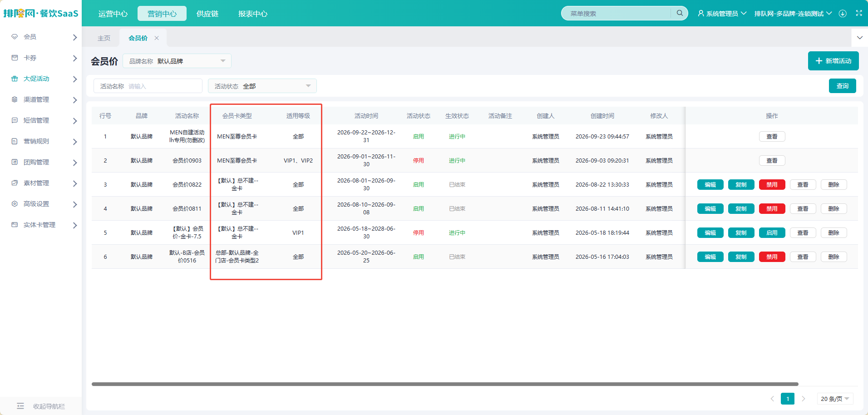Image resolution: width=868 pixels, height=415 pixels.
Task: Click 启用 button in row 5
Action: [772, 232]
